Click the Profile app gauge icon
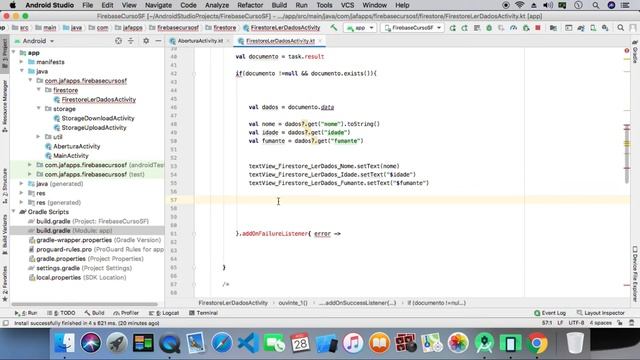This screenshot has height=360, width=640. [x=513, y=28]
